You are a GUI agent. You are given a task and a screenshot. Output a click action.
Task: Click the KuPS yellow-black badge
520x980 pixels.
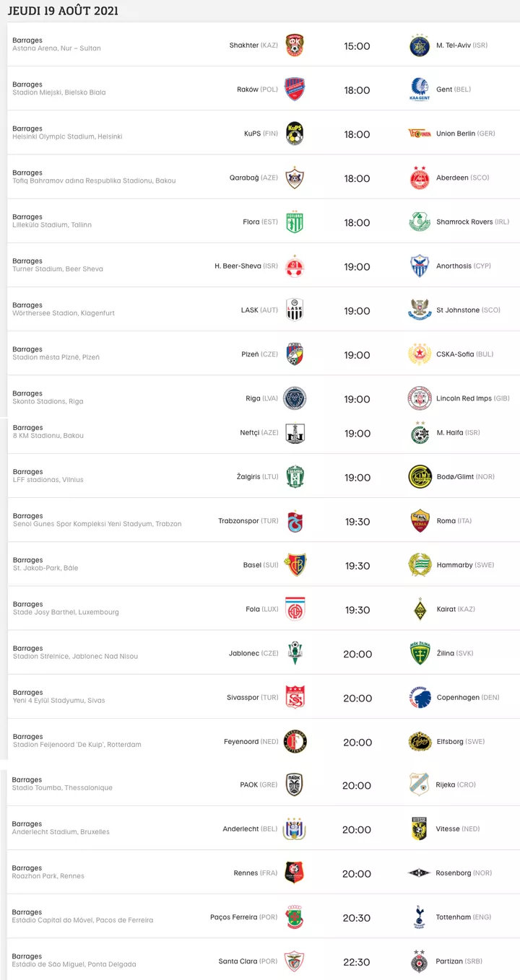(294, 134)
